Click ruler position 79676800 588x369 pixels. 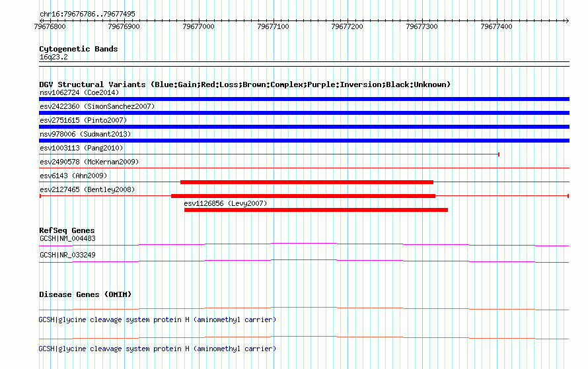click(x=50, y=26)
